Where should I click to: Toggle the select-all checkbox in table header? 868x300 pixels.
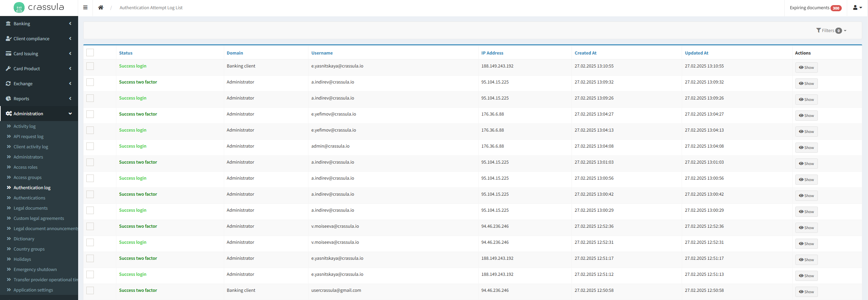pyautogui.click(x=90, y=52)
